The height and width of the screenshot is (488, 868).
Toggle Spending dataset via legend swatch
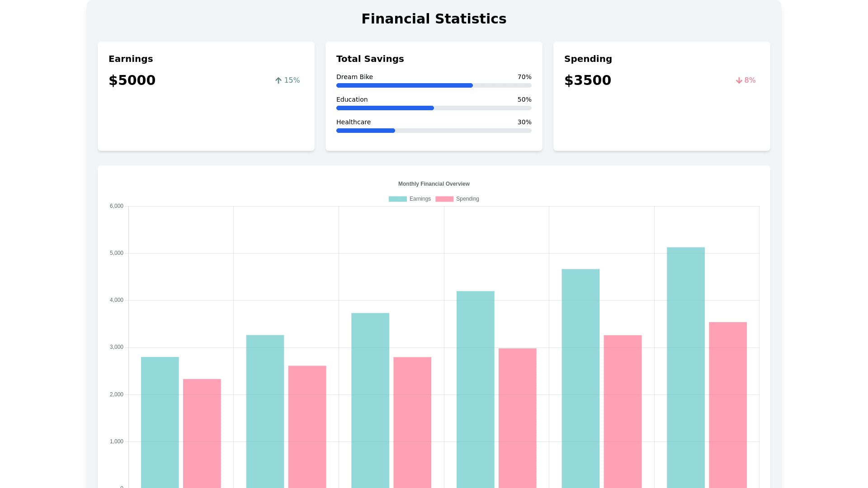pos(444,199)
